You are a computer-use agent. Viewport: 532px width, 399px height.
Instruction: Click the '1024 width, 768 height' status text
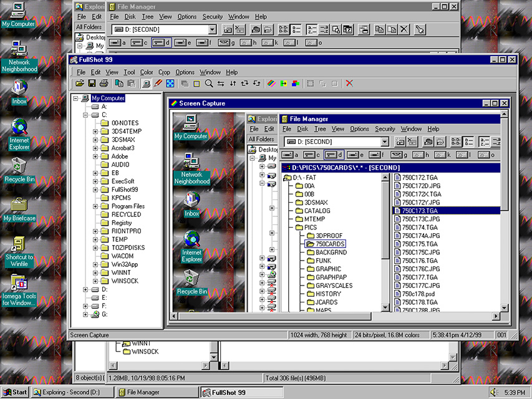[319, 335]
